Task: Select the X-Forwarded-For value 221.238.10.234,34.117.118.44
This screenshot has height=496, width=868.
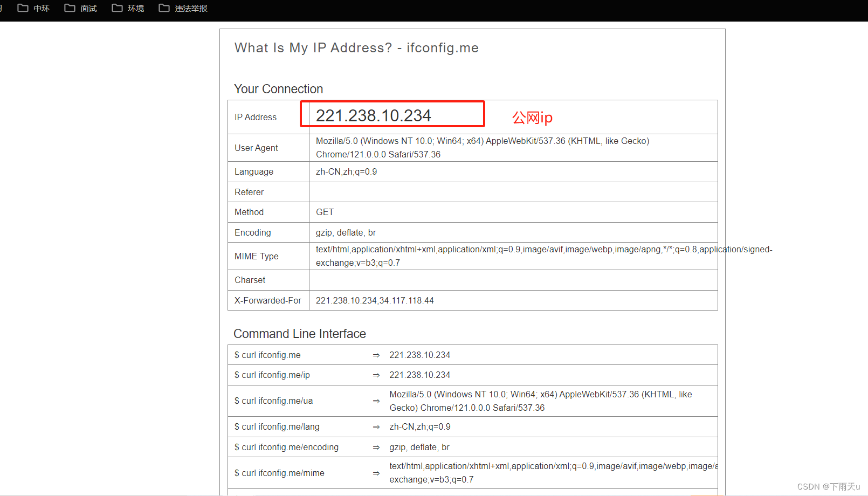Action: coord(375,300)
